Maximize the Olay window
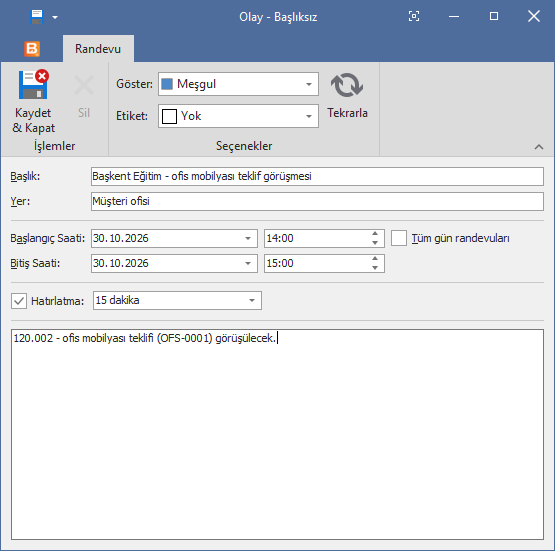The image size is (555, 551). tap(494, 16)
